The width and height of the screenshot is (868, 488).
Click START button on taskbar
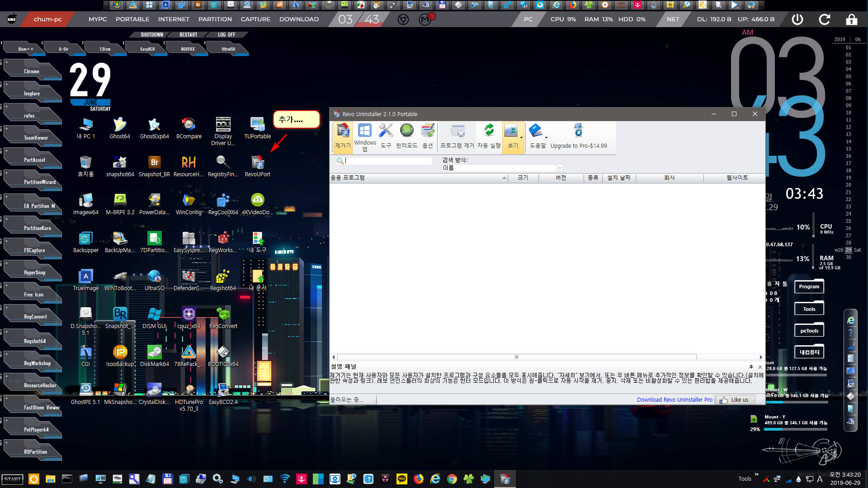13,479
